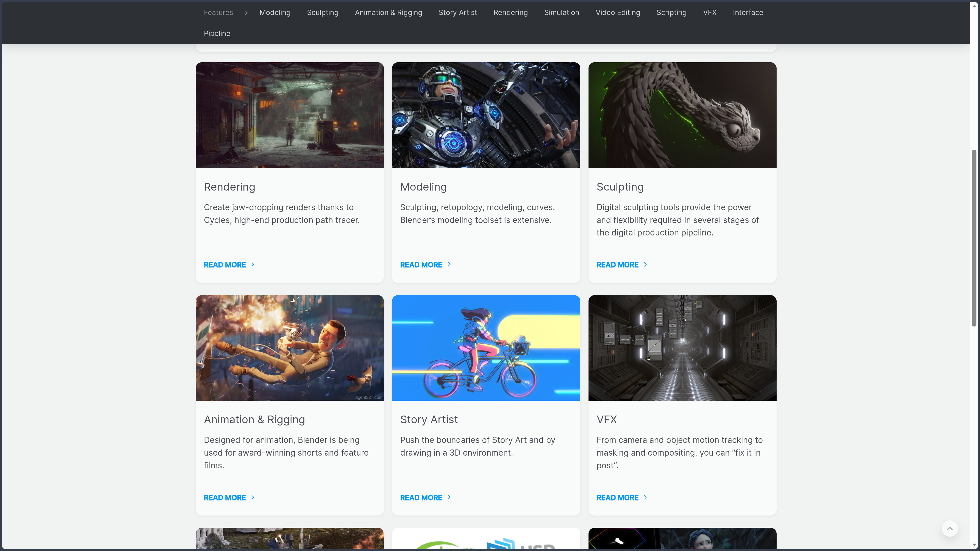Open the Features breadcrumb link
Viewport: 980px width, 551px height.
[x=218, y=12]
